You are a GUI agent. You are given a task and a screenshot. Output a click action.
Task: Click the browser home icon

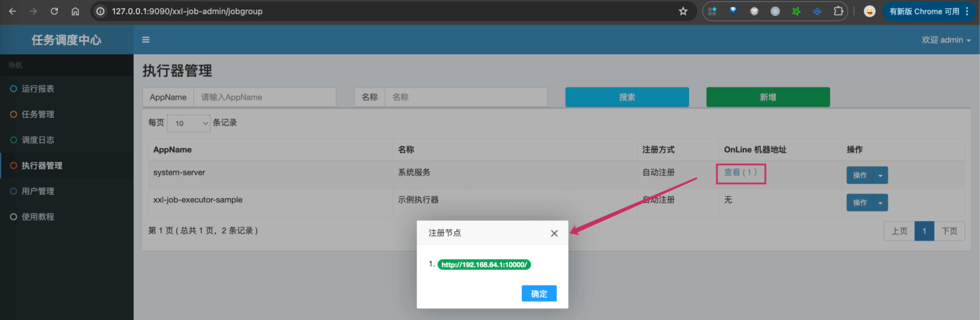tap(75, 11)
